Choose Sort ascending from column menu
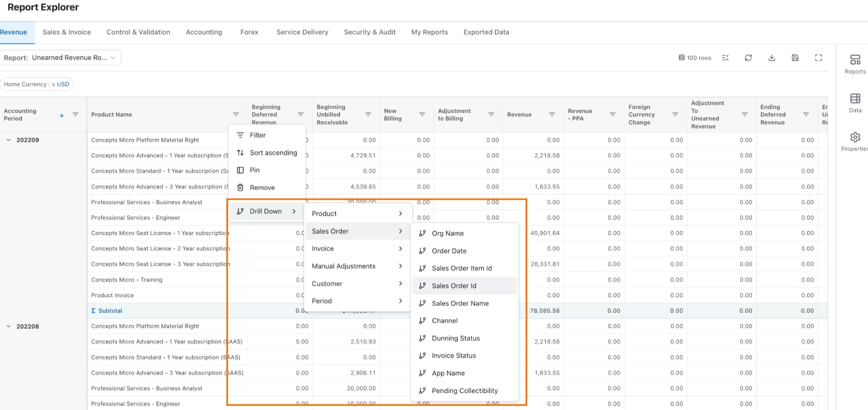The image size is (868, 410). point(267,153)
